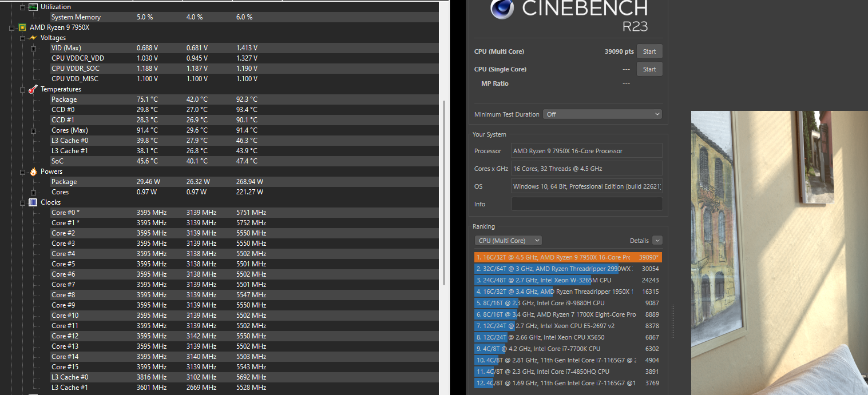This screenshot has height=395, width=868.
Task: Start the CPU Single Core benchmark
Action: (x=649, y=69)
